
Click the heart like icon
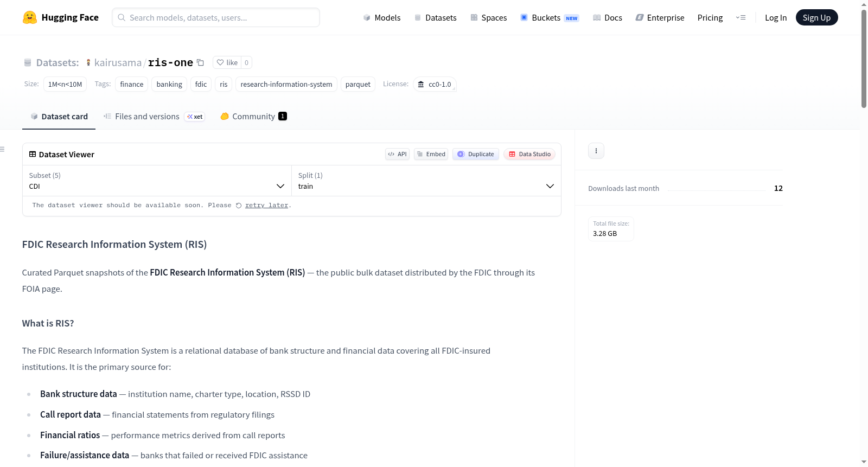click(220, 62)
